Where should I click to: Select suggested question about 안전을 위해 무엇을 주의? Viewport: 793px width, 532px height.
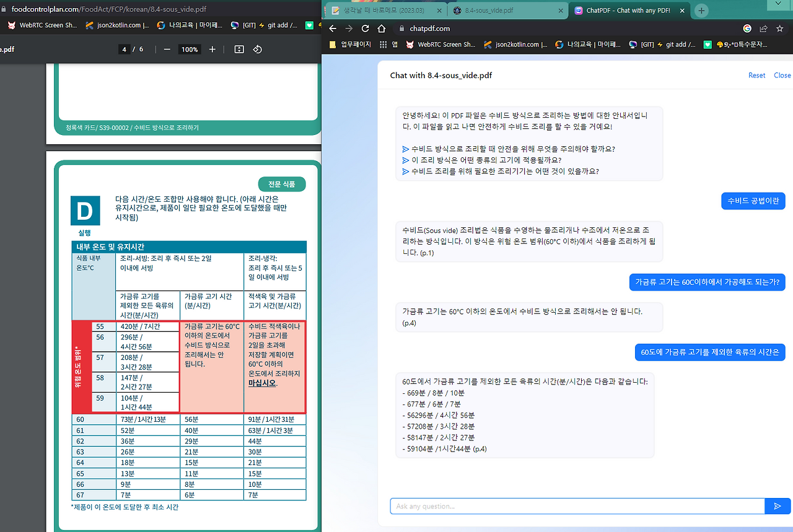tap(509, 149)
